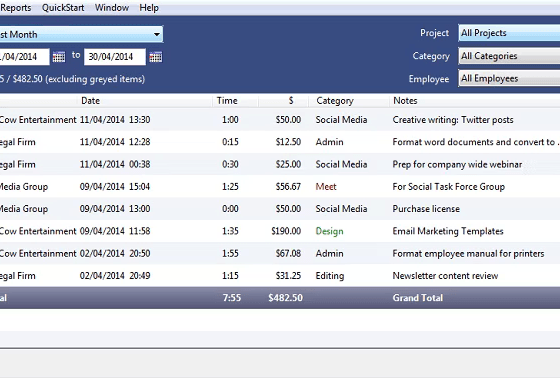Select 'For Social Task Force Group' note

point(449,186)
